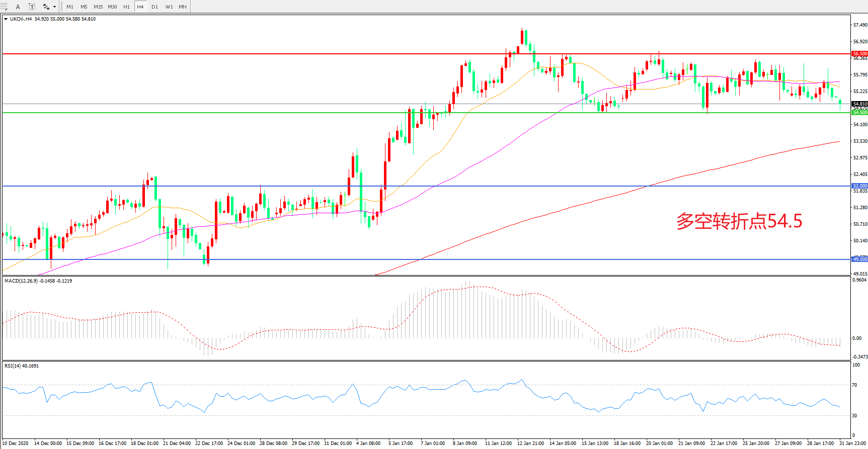Select the red Chinese text annotation 多空转折点54.5
The width and height of the screenshot is (868, 449).
point(739,221)
